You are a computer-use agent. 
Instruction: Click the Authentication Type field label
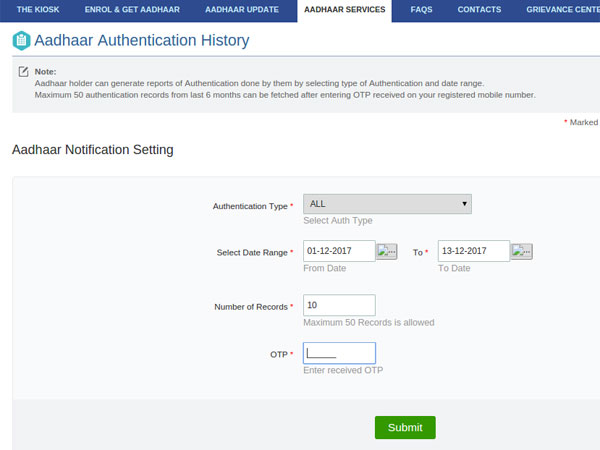click(x=250, y=206)
